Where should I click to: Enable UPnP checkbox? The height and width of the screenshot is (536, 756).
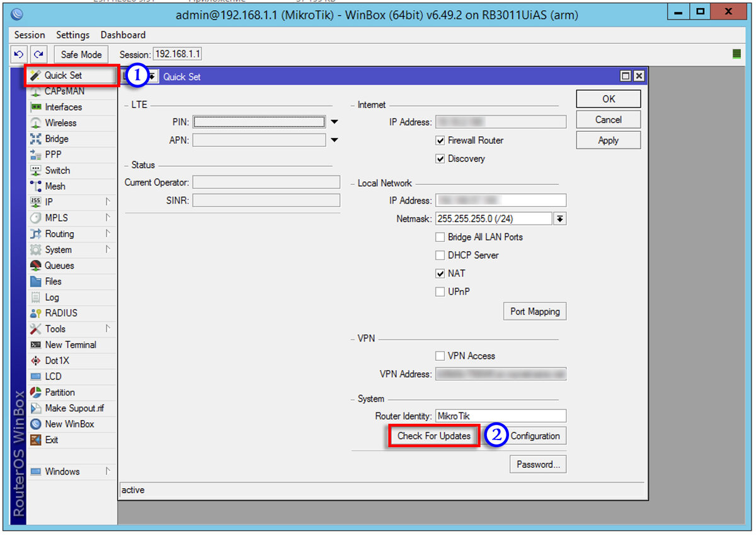(x=440, y=292)
